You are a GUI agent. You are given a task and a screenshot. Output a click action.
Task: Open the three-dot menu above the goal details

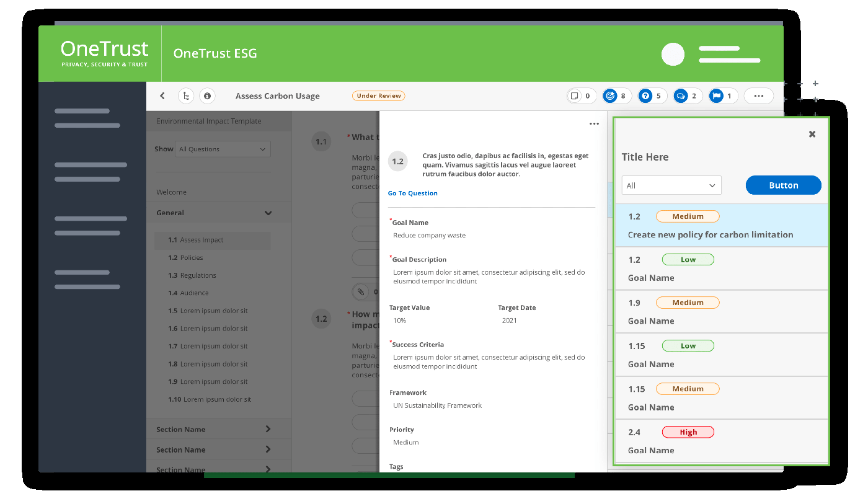(x=594, y=123)
